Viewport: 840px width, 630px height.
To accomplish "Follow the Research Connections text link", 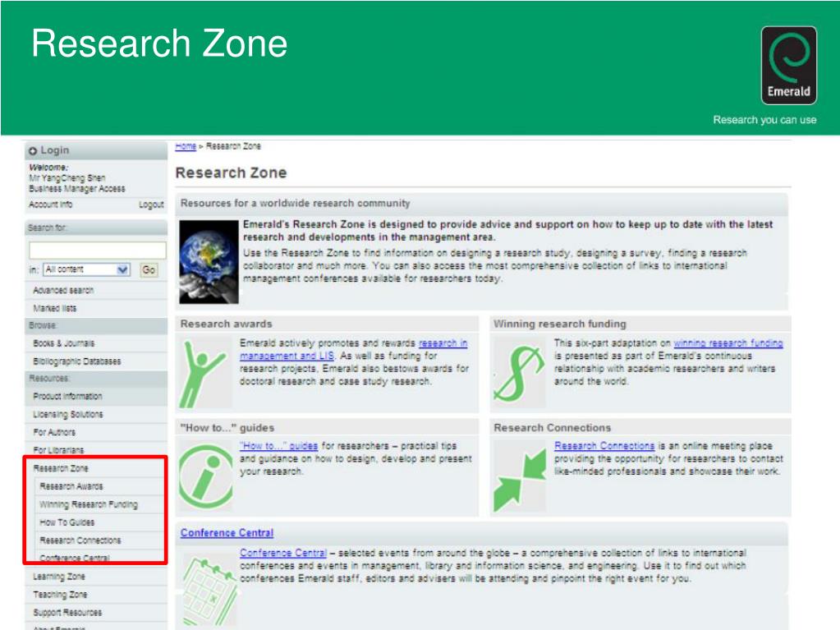I will pos(604,446).
